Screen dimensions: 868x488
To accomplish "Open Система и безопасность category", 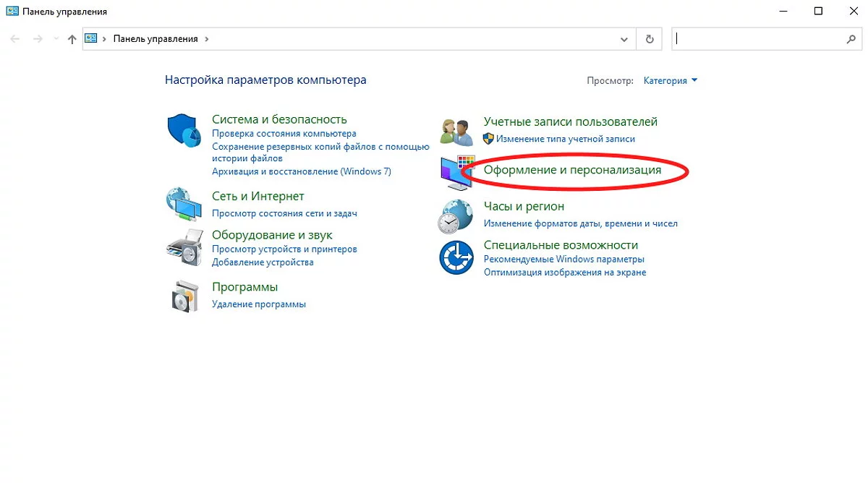I will pyautogui.click(x=279, y=119).
